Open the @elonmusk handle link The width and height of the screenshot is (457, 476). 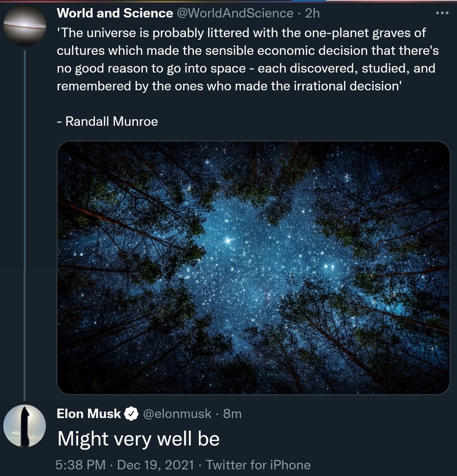pyautogui.click(x=177, y=414)
